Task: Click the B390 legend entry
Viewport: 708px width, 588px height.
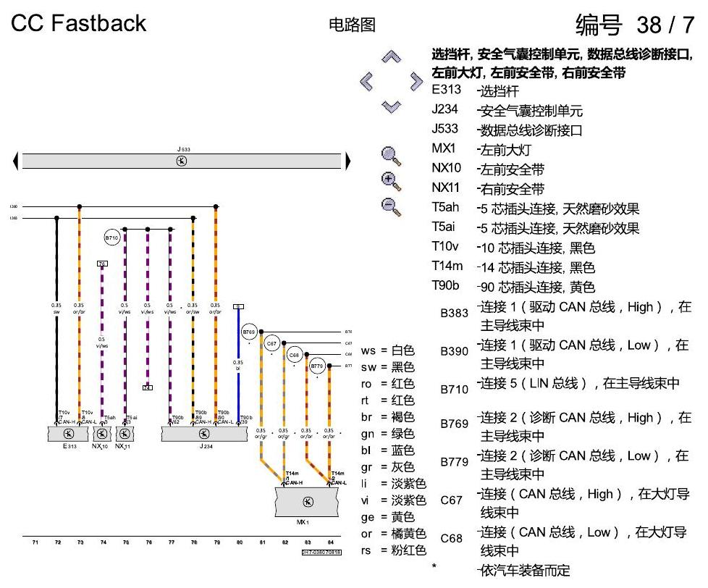Action: (565, 353)
